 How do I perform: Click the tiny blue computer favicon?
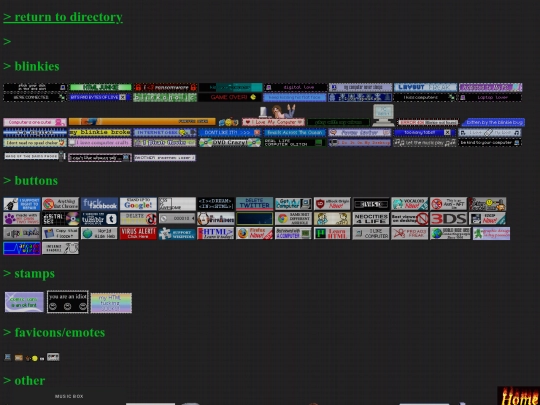(x=8, y=357)
